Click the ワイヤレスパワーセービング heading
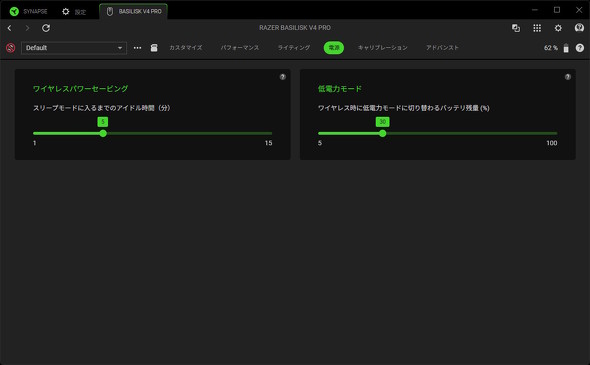The image size is (590, 365). [x=81, y=89]
